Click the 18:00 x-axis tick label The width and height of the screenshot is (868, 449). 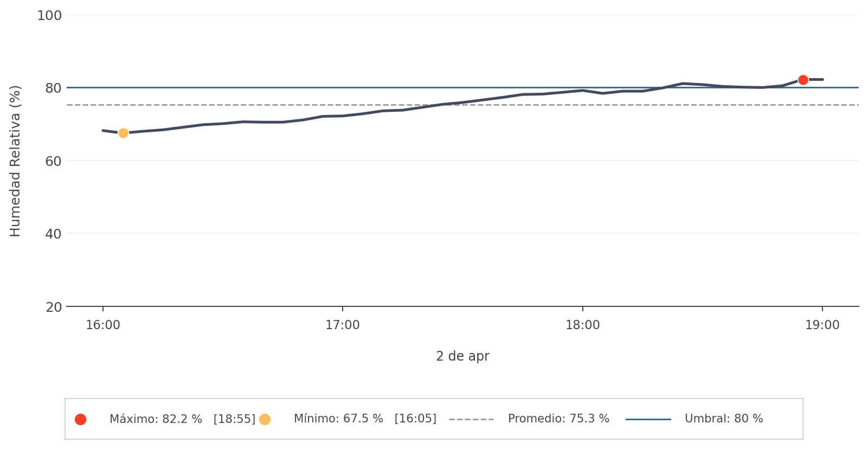pyautogui.click(x=583, y=325)
